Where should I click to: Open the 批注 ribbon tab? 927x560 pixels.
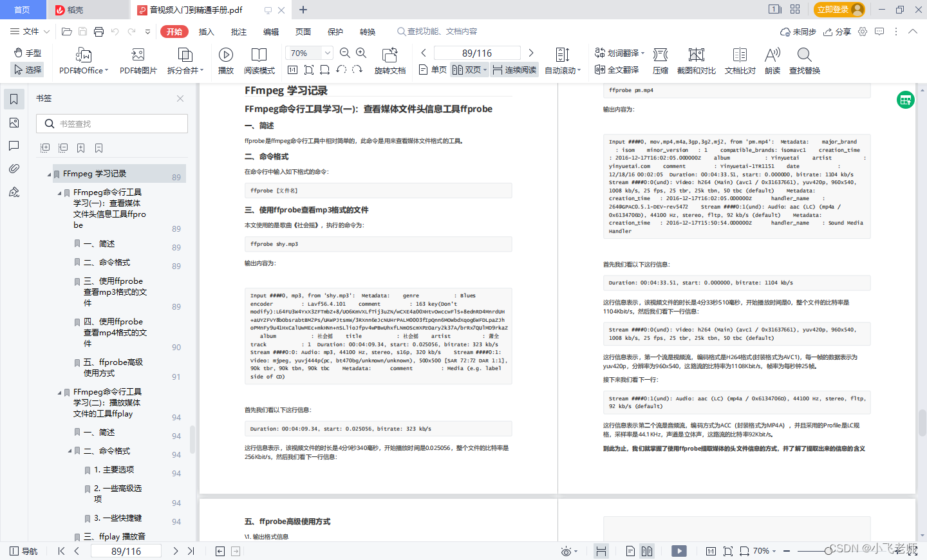[238, 32]
